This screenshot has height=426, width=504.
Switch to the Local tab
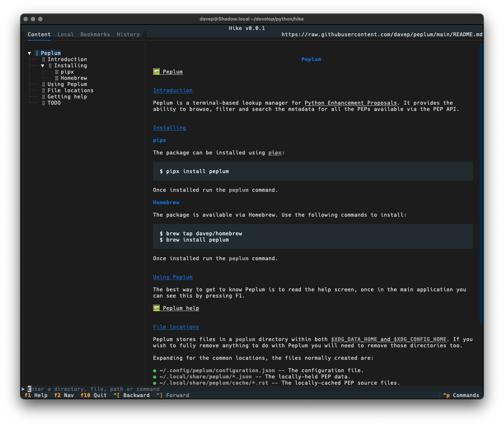[66, 34]
